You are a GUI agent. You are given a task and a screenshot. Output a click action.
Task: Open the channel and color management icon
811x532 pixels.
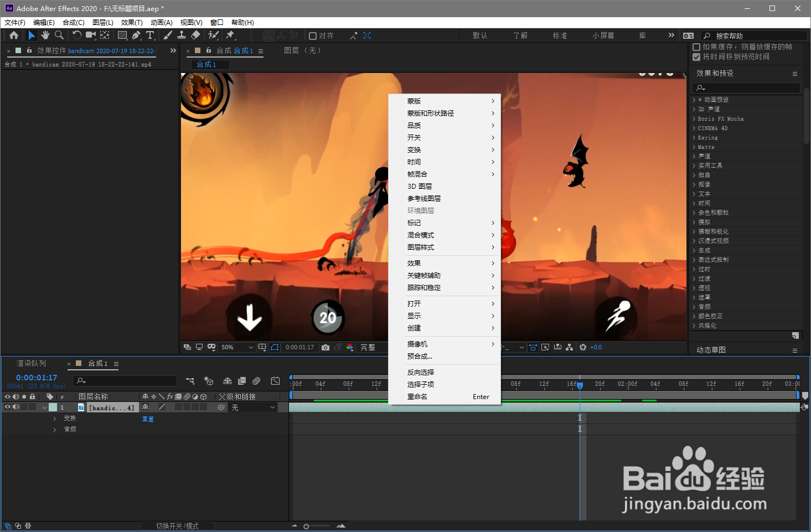coord(350,347)
